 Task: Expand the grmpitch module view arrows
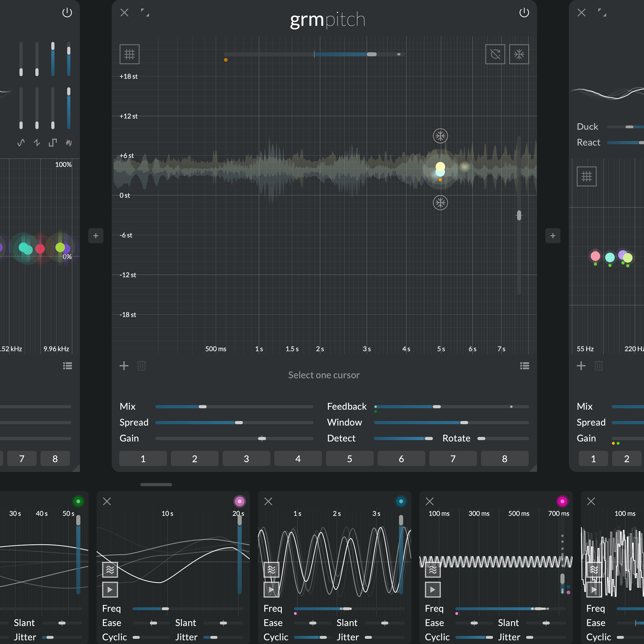coord(145,13)
